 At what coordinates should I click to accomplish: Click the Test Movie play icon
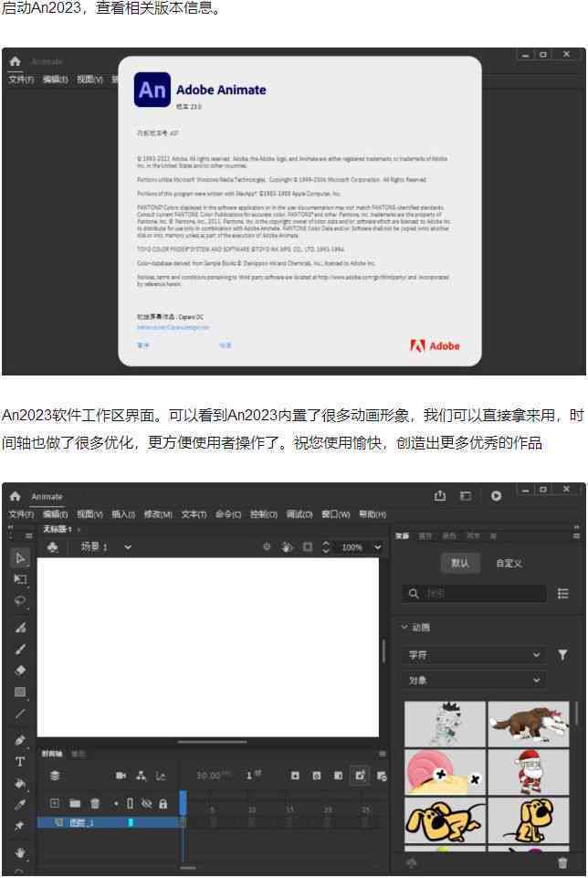pyautogui.click(x=496, y=496)
